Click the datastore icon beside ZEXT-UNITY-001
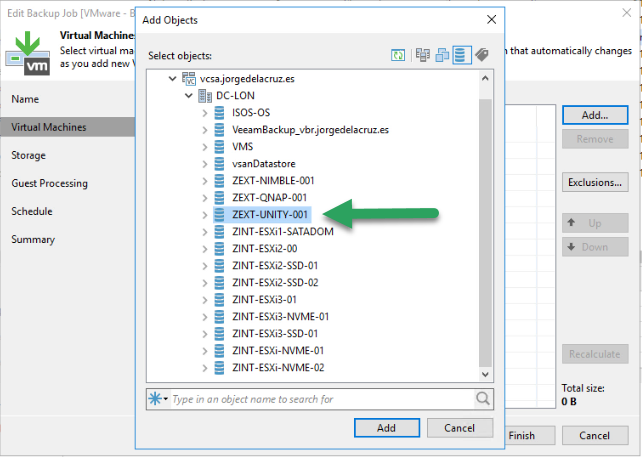The height and width of the screenshot is (457, 642). pos(219,215)
